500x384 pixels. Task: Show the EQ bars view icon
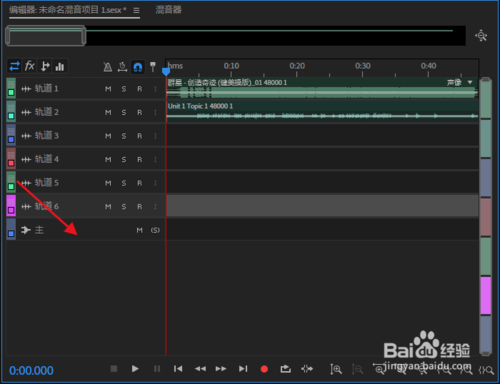coord(60,66)
